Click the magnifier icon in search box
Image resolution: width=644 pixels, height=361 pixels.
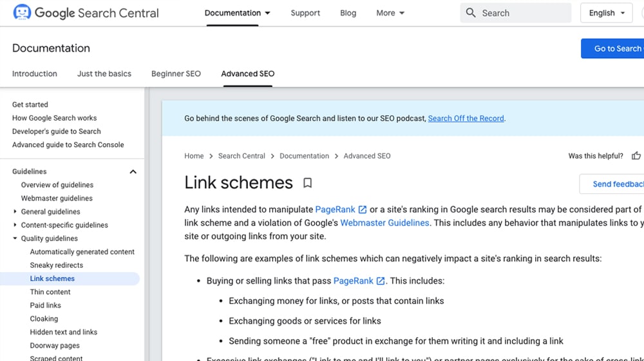[471, 13]
